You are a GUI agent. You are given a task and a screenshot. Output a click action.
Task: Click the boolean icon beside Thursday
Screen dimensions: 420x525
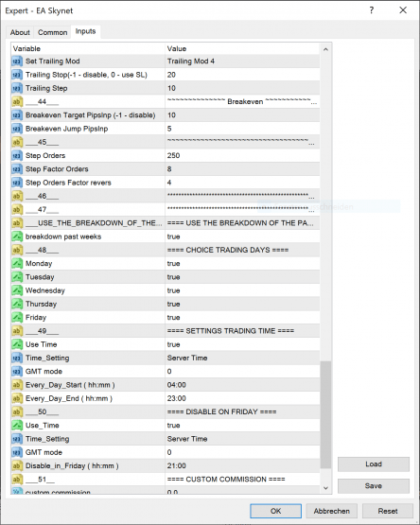point(17,304)
